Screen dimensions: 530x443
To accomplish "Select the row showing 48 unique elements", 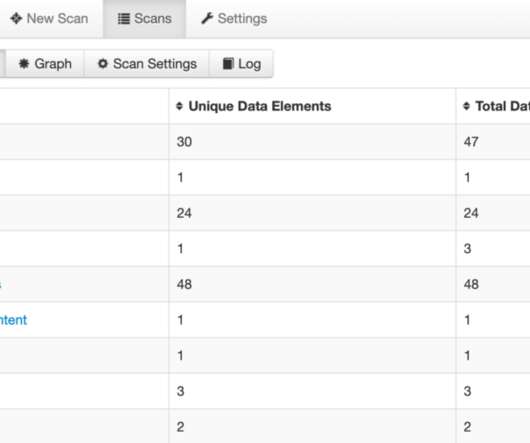I will (x=265, y=284).
